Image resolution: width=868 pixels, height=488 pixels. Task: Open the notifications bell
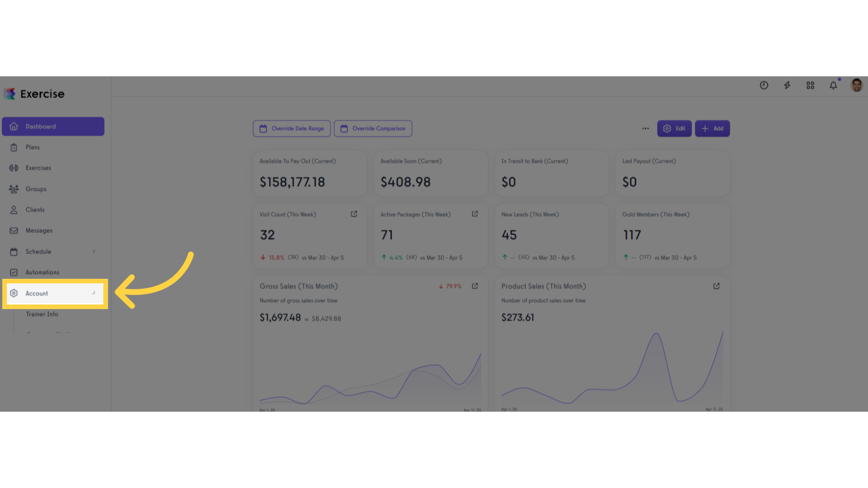833,85
